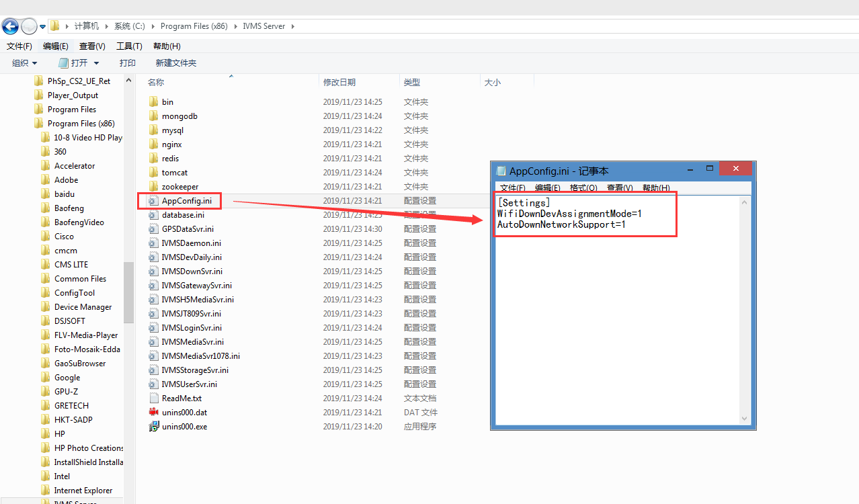859x504 pixels.
Task: Click the Cisco folder icon in the tree
Action: click(x=45, y=237)
